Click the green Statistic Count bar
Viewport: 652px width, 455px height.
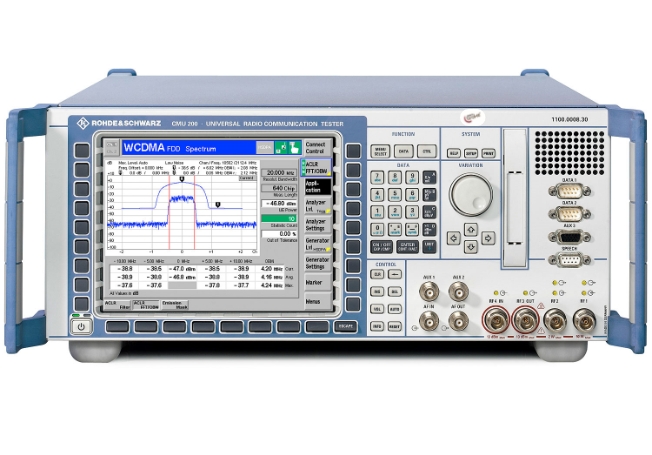click(279, 219)
